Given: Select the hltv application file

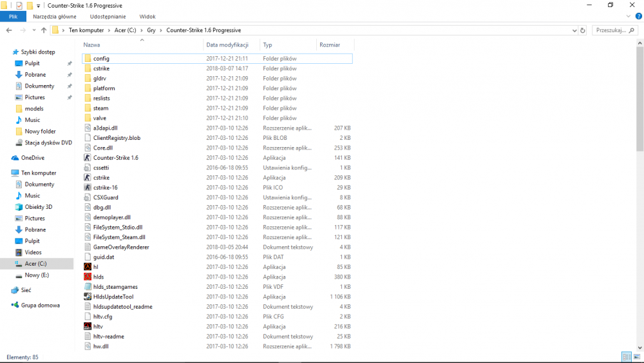Looking at the screenshot, I should (x=98, y=326).
